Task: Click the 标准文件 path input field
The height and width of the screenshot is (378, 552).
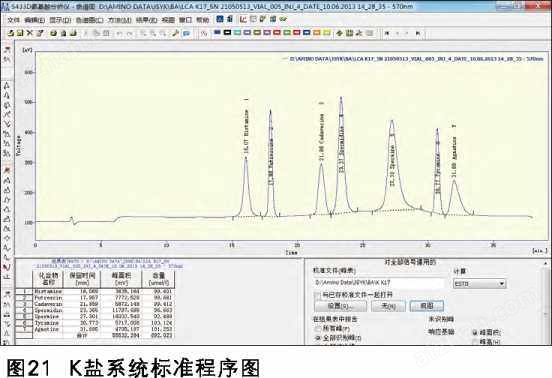Action: [x=379, y=283]
